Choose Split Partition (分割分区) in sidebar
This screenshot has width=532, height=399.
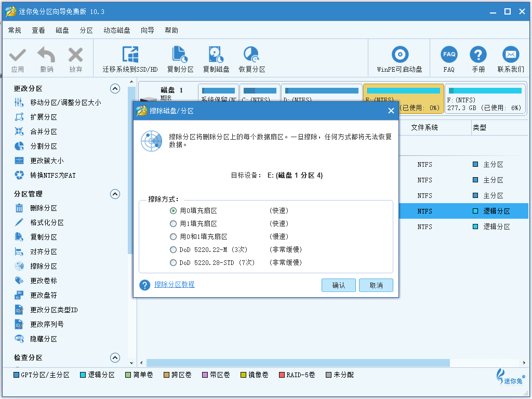(x=36, y=146)
